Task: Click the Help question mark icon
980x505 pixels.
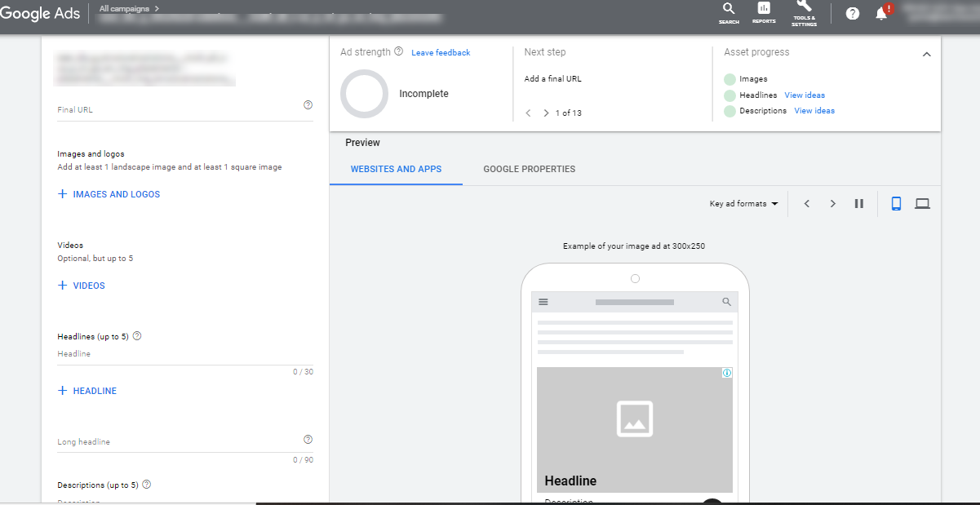Action: 853,13
